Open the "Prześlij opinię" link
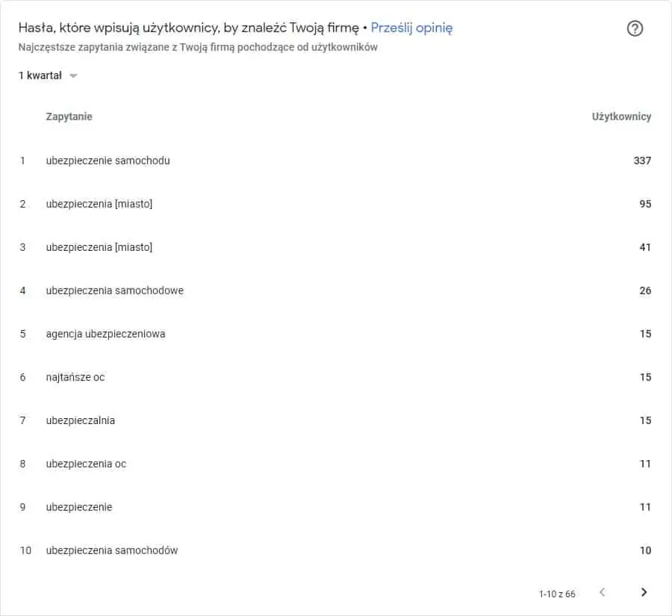 [x=411, y=28]
